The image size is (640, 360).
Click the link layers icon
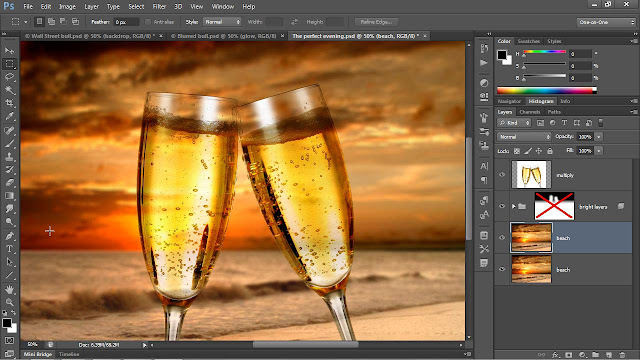tap(542, 355)
